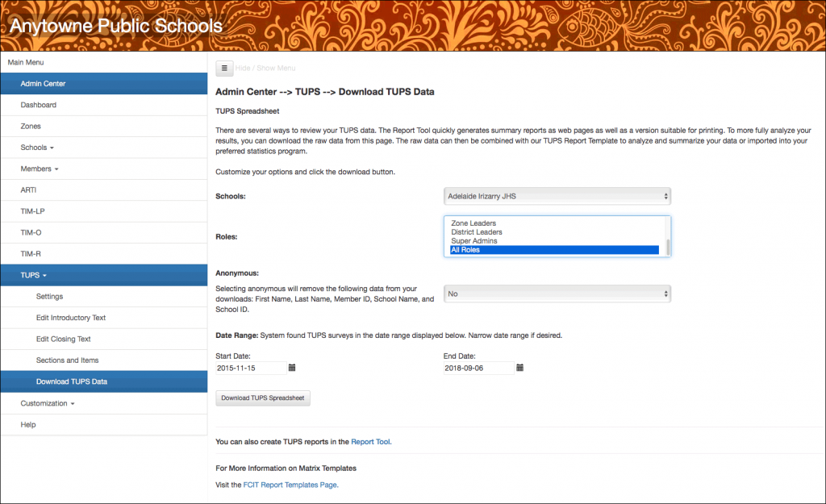The image size is (826, 504).
Task: Collapse the TUPS sidebar section
Action: (x=33, y=275)
